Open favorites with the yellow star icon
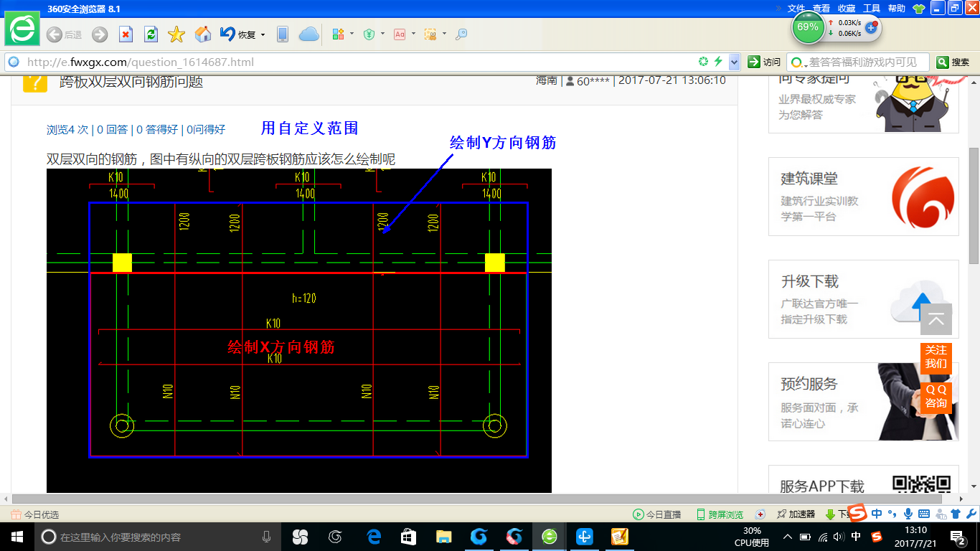 pyautogui.click(x=176, y=34)
